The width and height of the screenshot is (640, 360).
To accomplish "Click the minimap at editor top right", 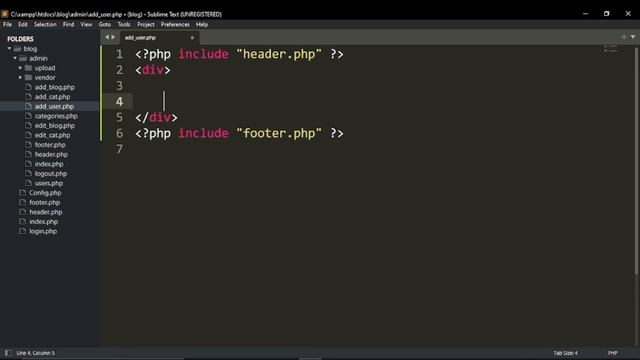I will coord(611,49).
